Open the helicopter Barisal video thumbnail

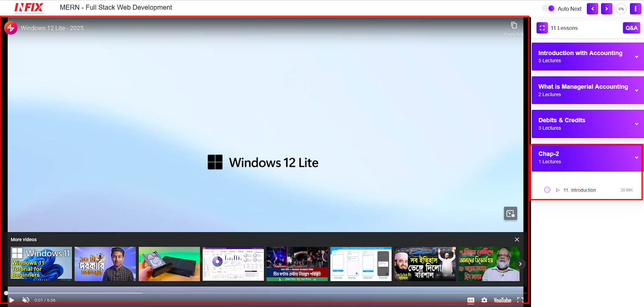[x=425, y=264]
